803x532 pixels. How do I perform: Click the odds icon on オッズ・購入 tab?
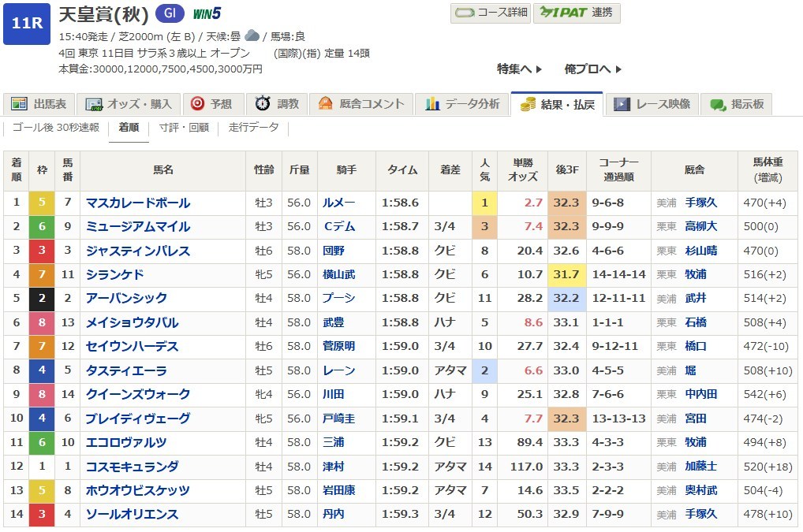[x=95, y=104]
